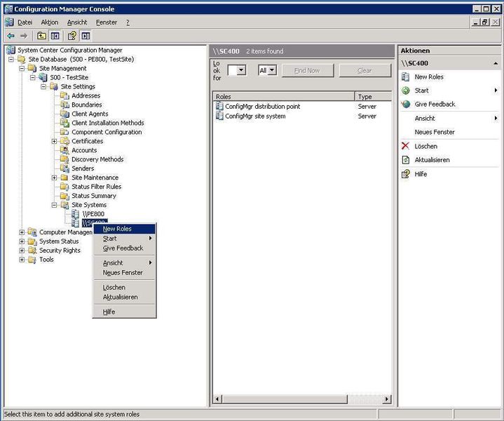The width and height of the screenshot is (504, 421).
Task: Click the Addresses folder icon
Action: coord(64,95)
